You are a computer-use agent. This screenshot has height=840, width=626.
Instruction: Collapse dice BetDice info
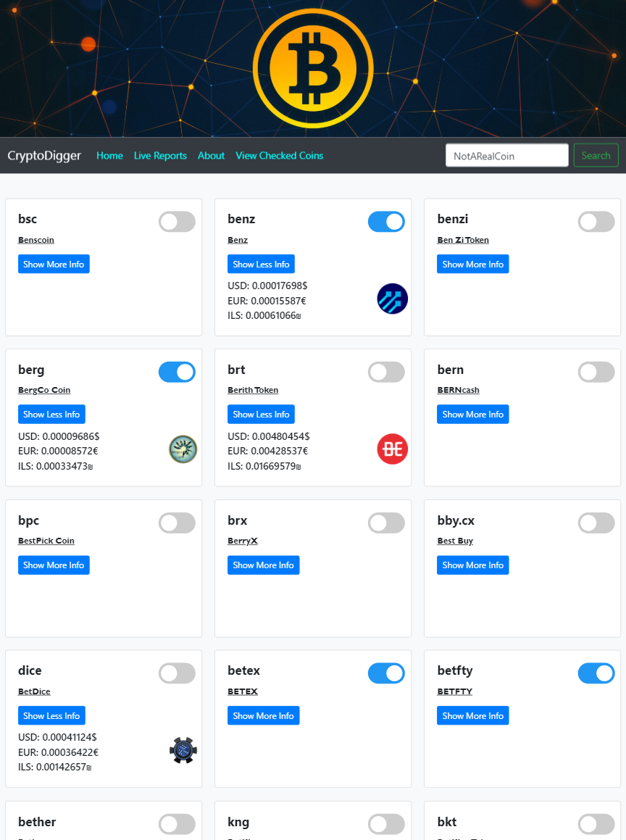[51, 716]
